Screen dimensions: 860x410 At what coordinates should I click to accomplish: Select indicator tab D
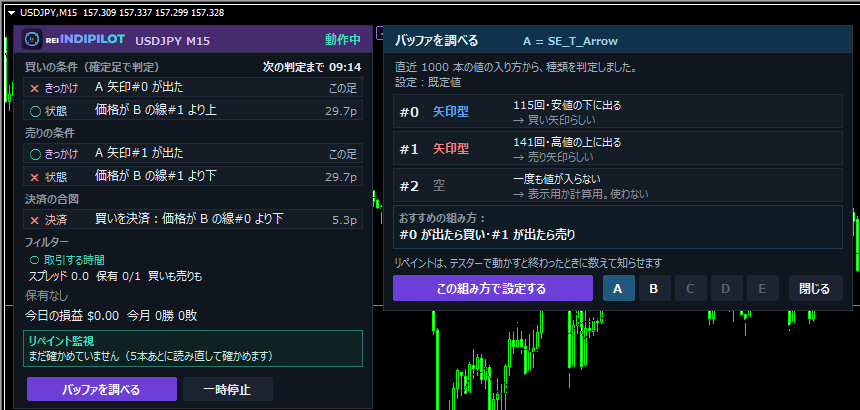(727, 288)
